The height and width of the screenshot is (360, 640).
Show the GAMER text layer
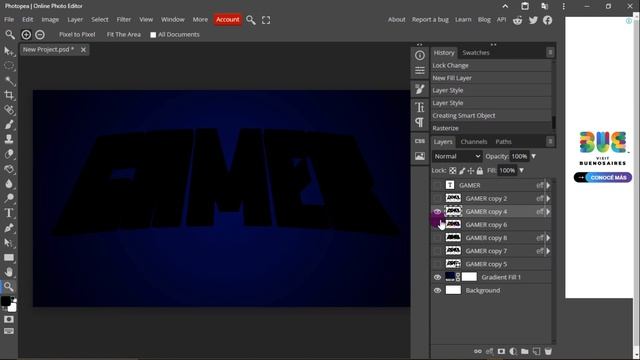[x=437, y=185]
